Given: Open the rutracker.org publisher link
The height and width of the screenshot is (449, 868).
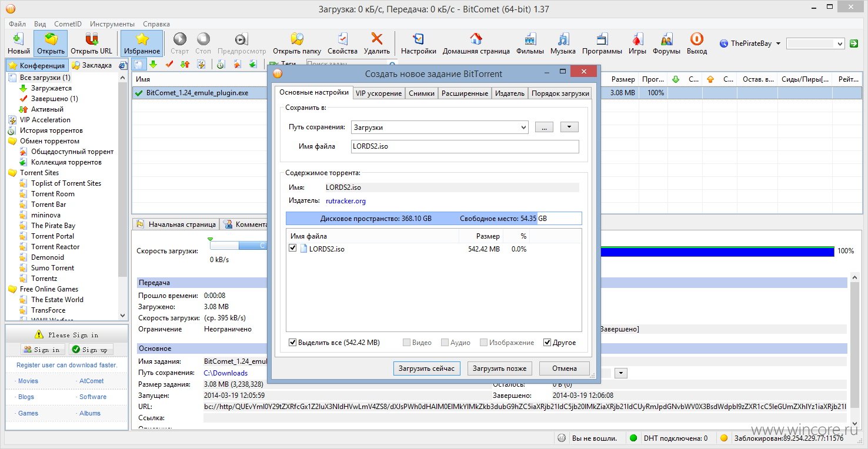Looking at the screenshot, I should click(x=346, y=201).
